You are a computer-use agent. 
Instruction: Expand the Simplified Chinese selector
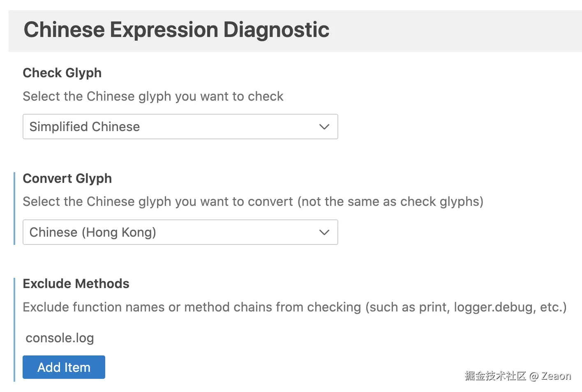click(180, 127)
